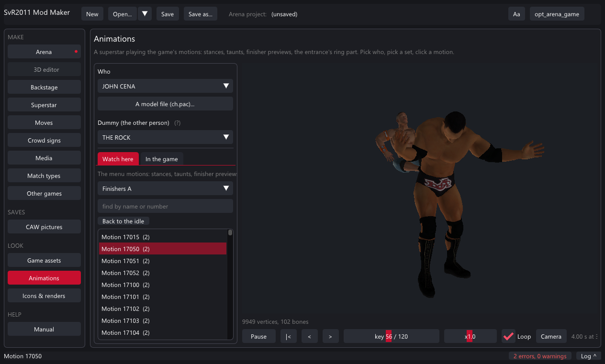Expand the Log ^ panel
The height and width of the screenshot is (364, 605).
click(x=588, y=356)
